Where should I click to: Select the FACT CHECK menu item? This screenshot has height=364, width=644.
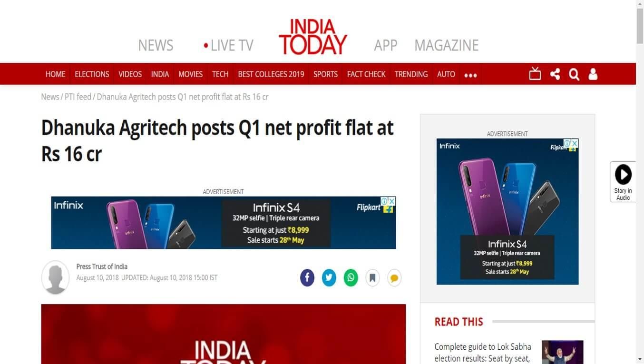(x=366, y=74)
